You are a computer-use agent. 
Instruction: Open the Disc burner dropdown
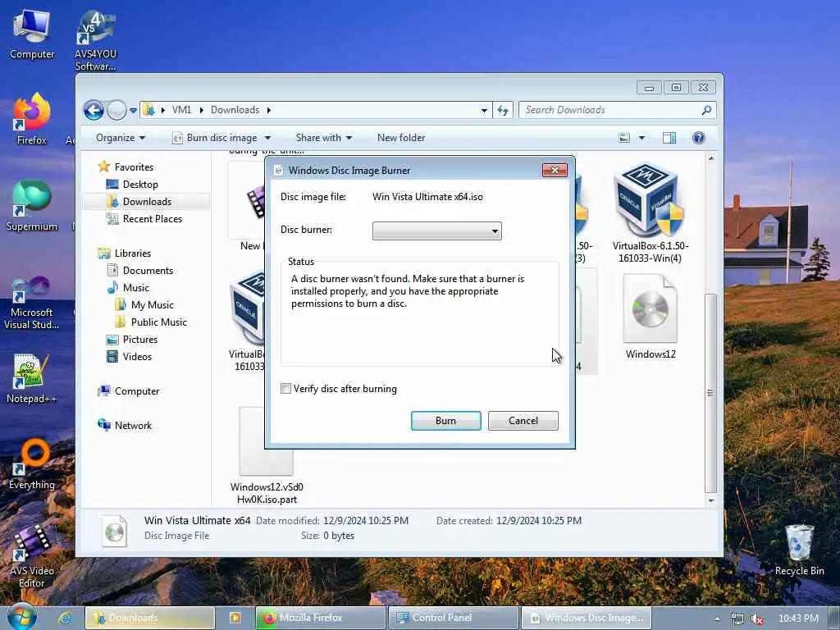436,231
